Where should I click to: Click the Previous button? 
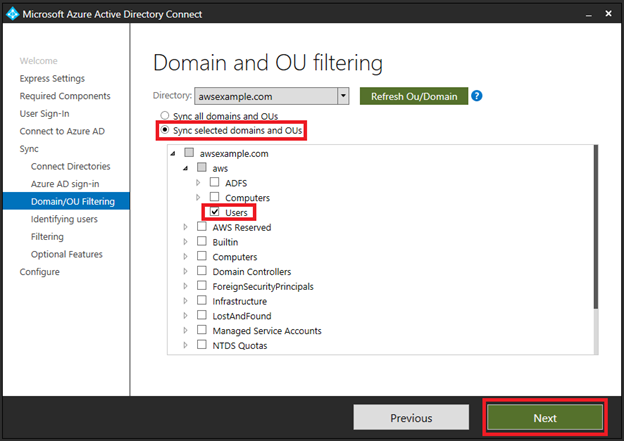[x=411, y=418]
